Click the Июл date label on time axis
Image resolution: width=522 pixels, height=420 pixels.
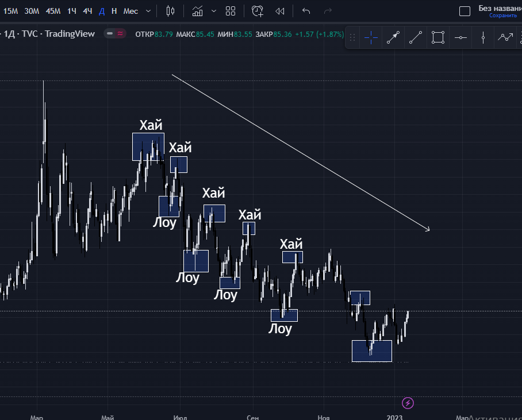[180, 417]
